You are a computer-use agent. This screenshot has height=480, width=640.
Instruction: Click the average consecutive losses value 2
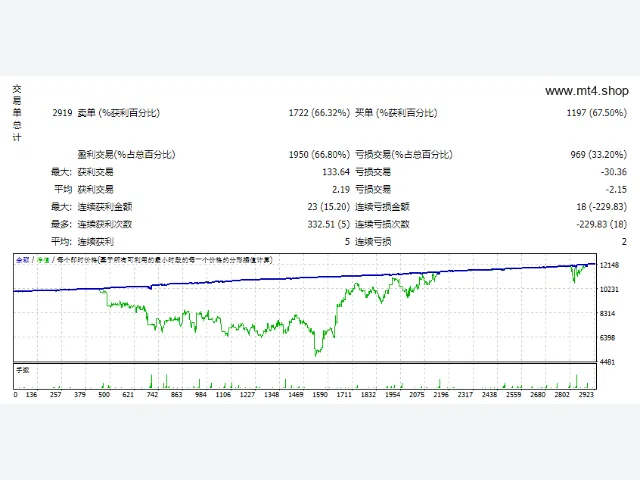(x=624, y=242)
